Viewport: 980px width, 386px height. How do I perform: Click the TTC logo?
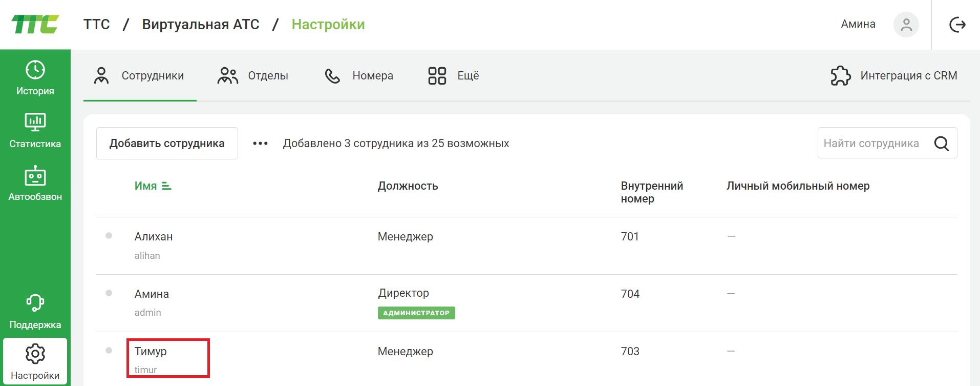[35, 24]
